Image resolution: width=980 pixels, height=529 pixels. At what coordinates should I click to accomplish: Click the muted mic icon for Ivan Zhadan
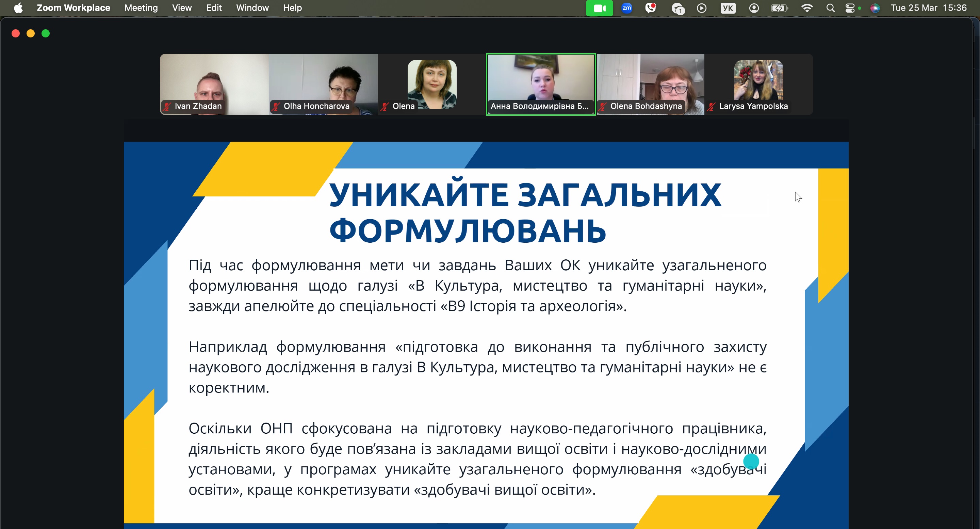(167, 107)
